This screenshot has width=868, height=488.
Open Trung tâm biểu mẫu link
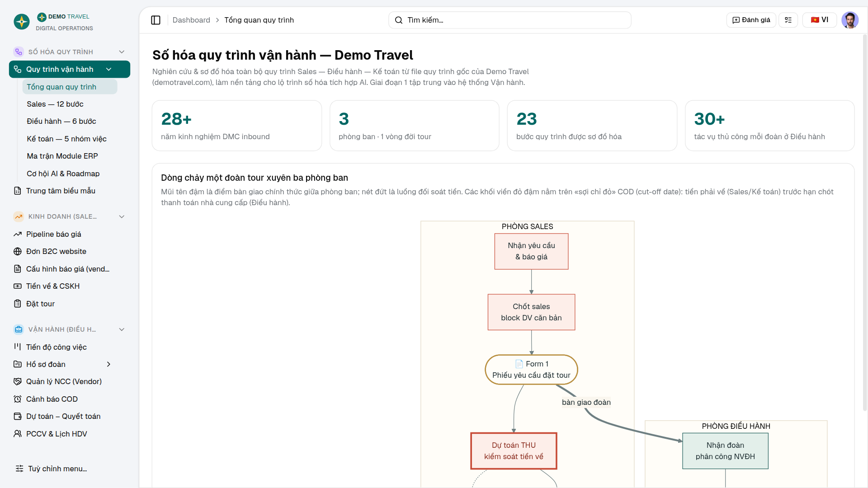[70, 191]
